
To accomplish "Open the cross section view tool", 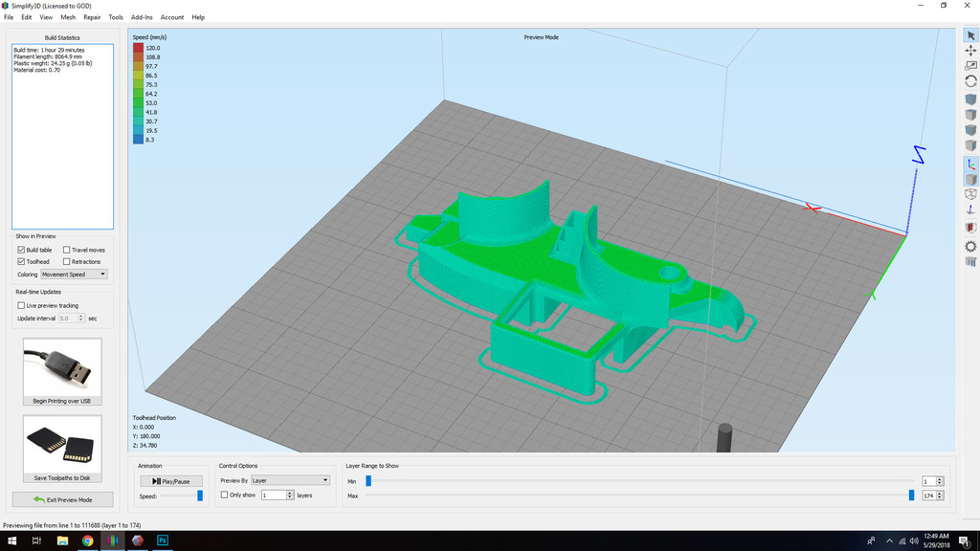I will [x=970, y=228].
